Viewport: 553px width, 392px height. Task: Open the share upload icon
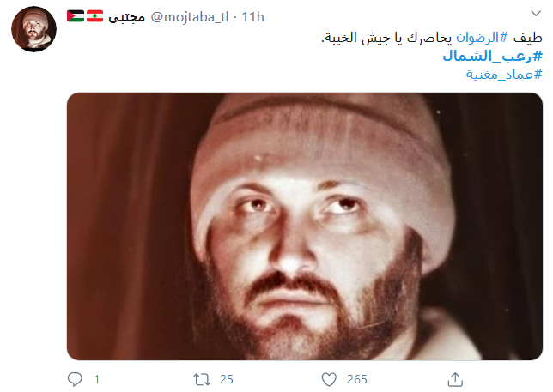[x=455, y=379]
